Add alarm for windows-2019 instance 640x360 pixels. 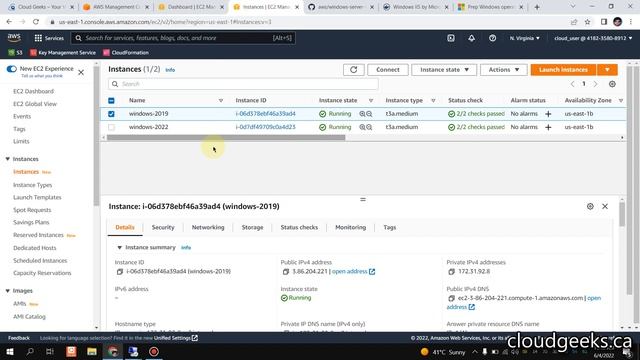pos(548,114)
